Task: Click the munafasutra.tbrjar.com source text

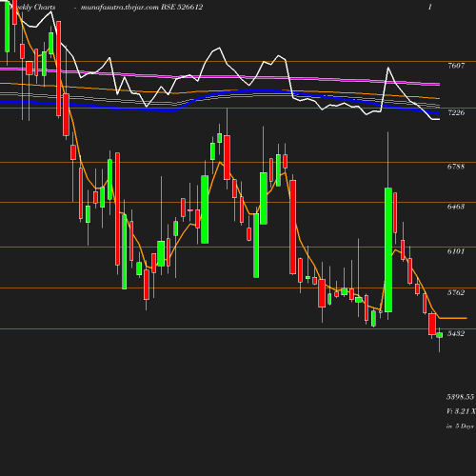Action: tap(120, 8)
